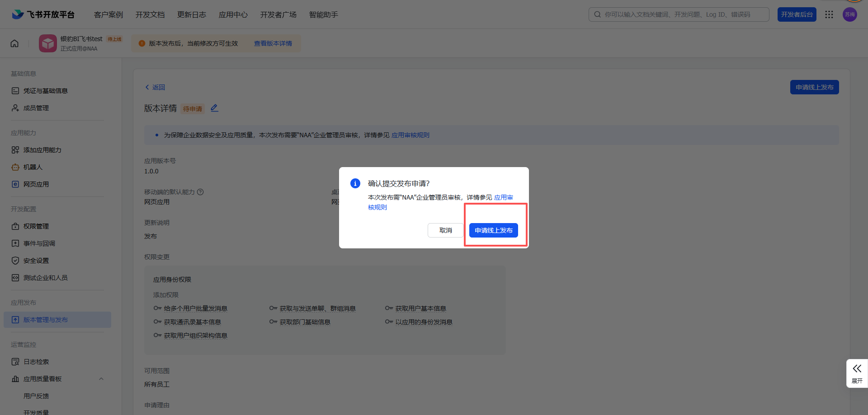The image size is (868, 415).
Task: Open 开发文档 in the top navigation
Action: click(x=150, y=14)
